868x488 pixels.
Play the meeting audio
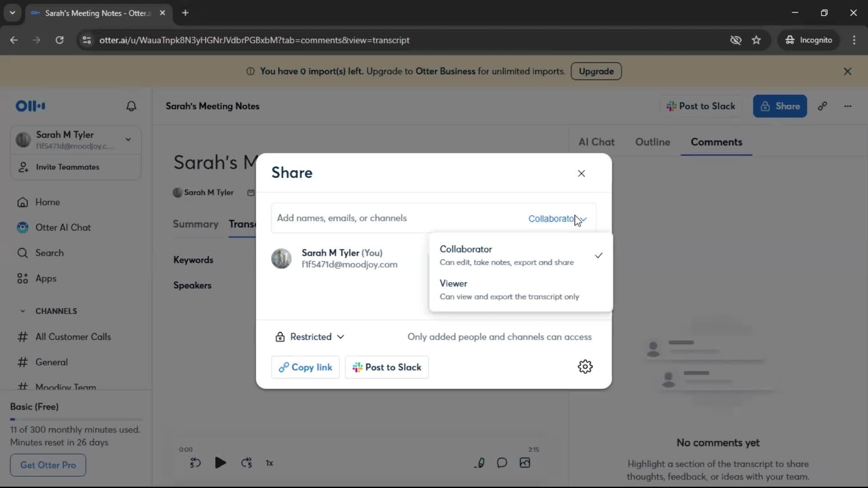(x=220, y=463)
